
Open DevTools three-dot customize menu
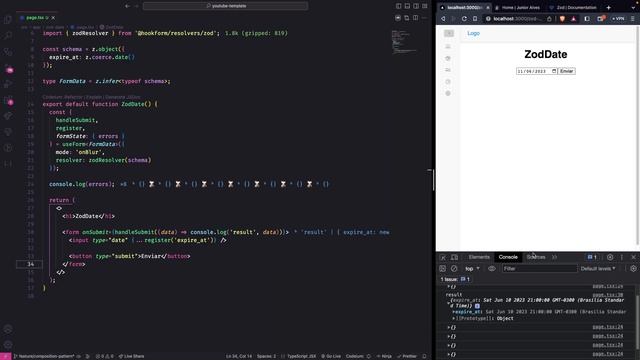click(622, 257)
